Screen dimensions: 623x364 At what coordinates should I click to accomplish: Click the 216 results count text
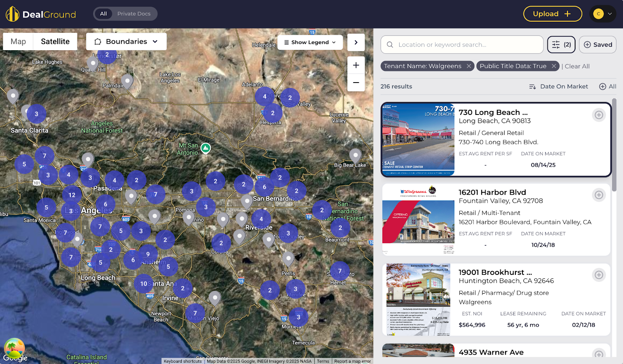pyautogui.click(x=396, y=86)
